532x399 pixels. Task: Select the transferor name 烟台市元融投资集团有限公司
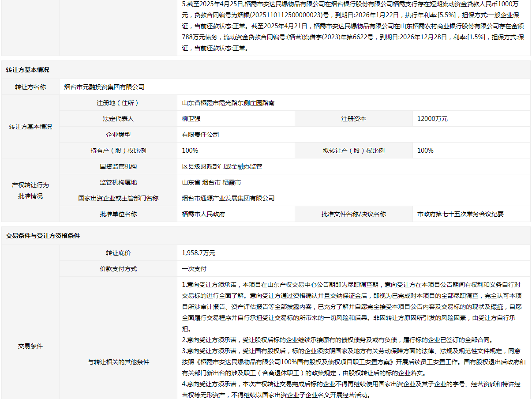click(x=104, y=87)
